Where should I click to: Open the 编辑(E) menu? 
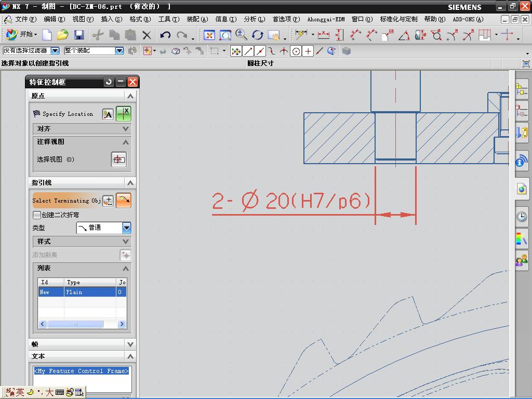click(54, 19)
